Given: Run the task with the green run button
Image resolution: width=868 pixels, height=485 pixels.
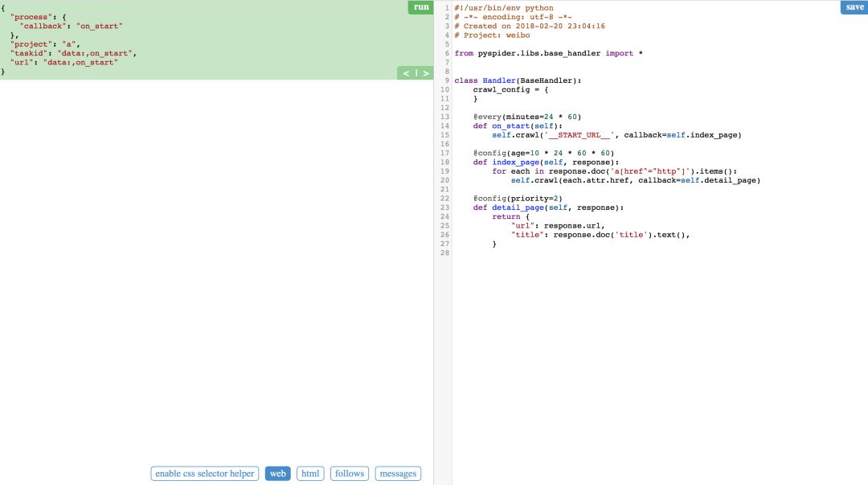Looking at the screenshot, I should coord(420,7).
